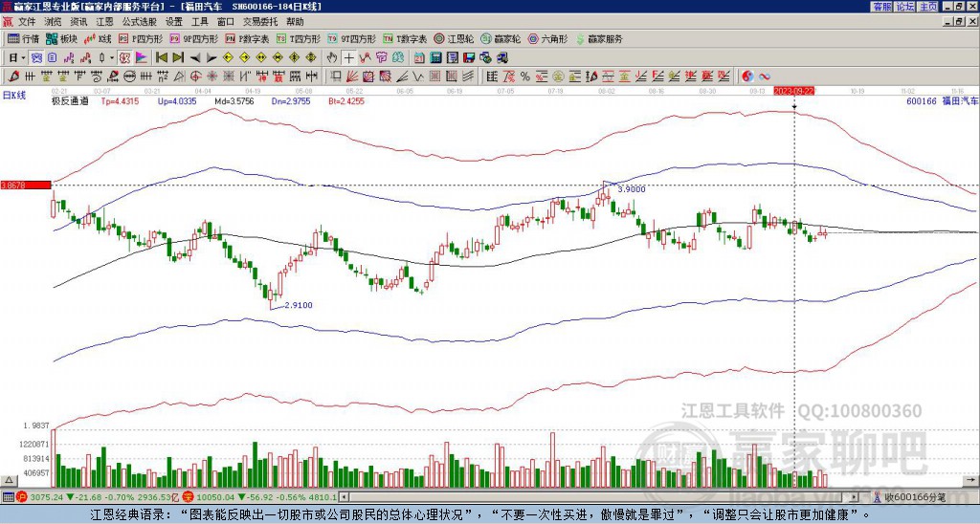Open the T数字表 tool
The height and width of the screenshot is (524, 980).
click(405, 38)
